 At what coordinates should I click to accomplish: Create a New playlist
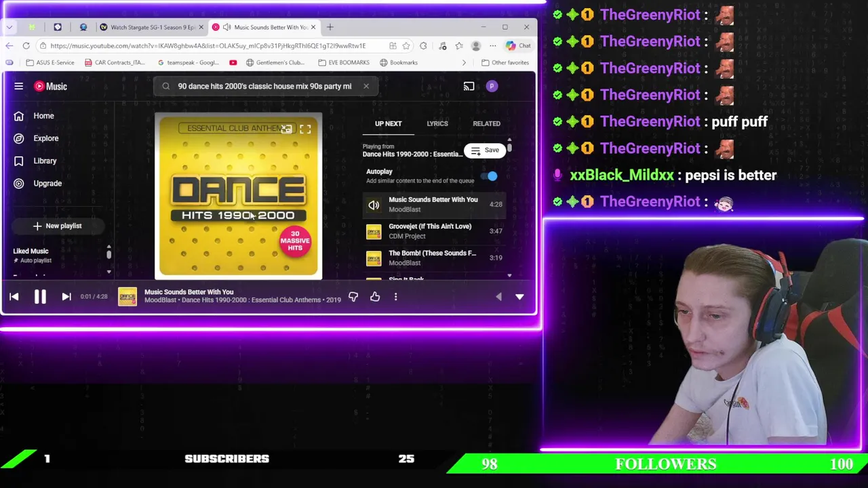click(x=57, y=226)
